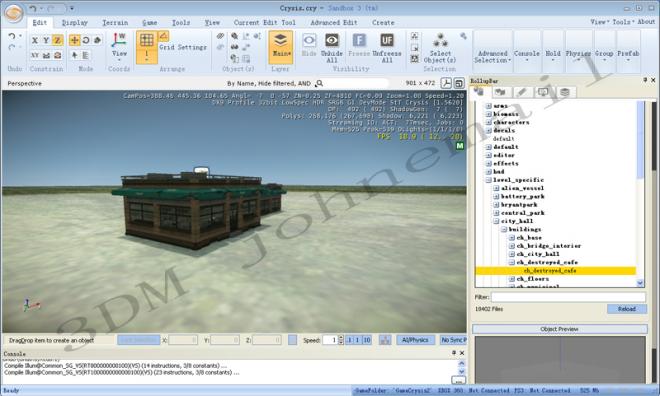Open Grid Settings
Screen dimensions: 660x396
coord(183,47)
